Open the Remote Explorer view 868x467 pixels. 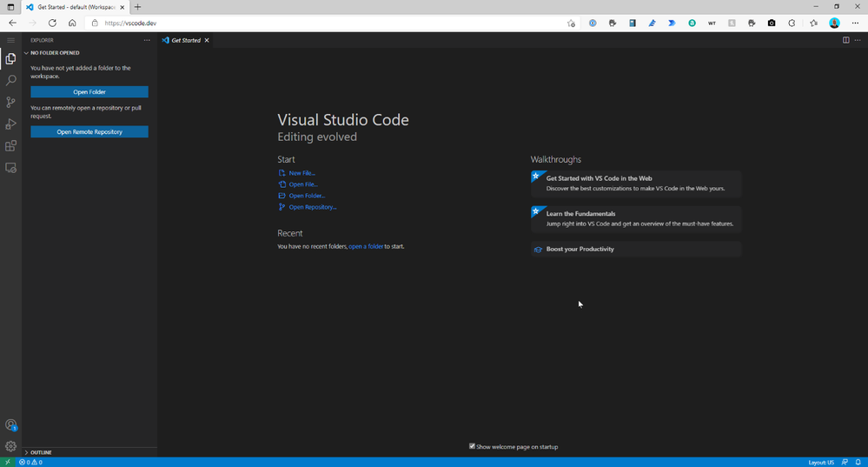click(x=10, y=168)
